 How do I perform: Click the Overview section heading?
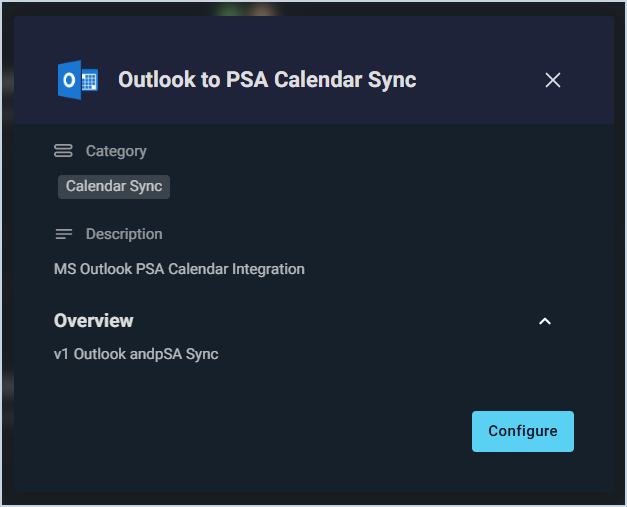click(x=94, y=321)
